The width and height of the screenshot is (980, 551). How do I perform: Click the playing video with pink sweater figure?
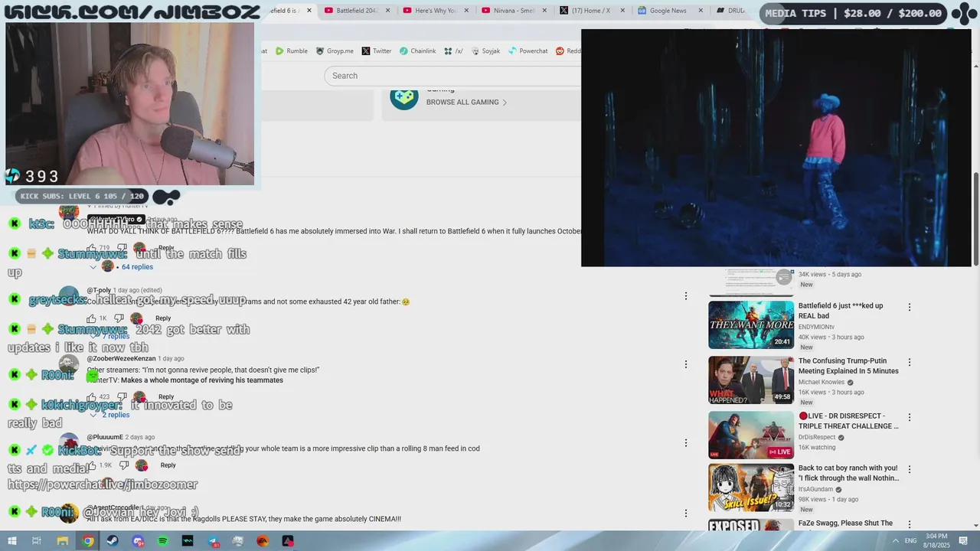(x=776, y=148)
